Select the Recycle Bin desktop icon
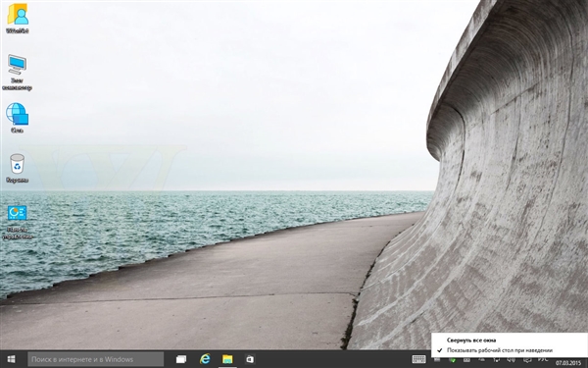The image size is (588, 368). point(17,168)
